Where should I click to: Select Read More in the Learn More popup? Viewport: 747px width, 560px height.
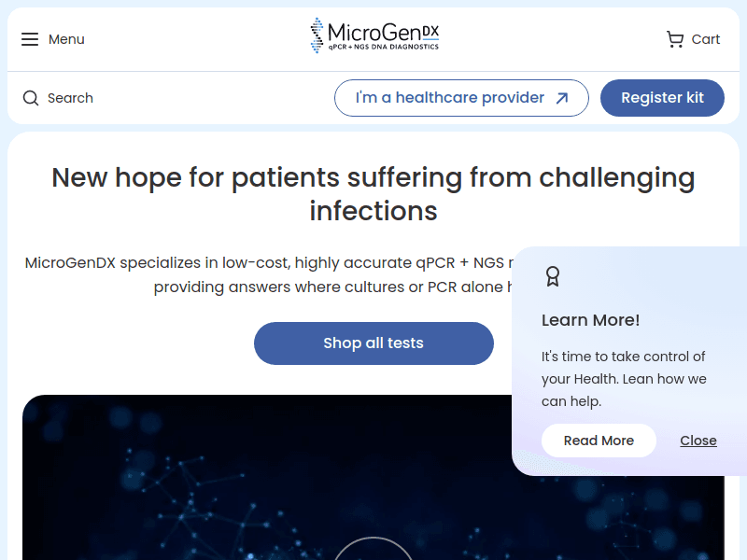[599, 440]
